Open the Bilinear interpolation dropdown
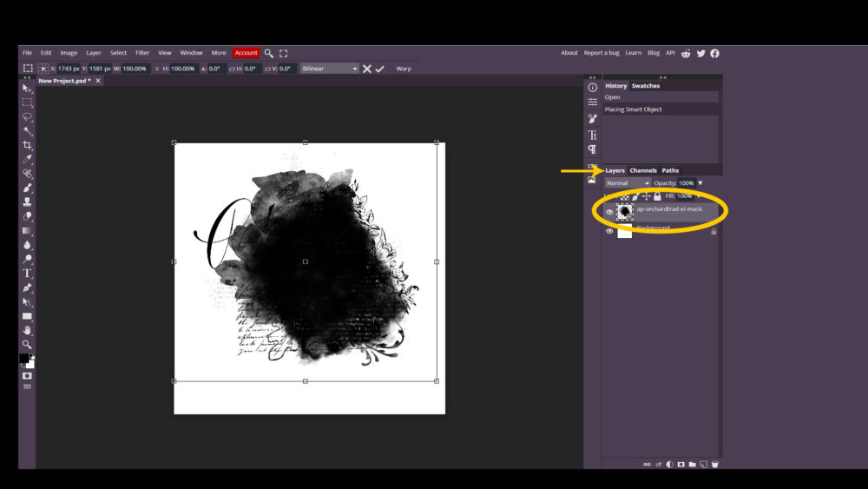The image size is (868, 489). (329, 69)
